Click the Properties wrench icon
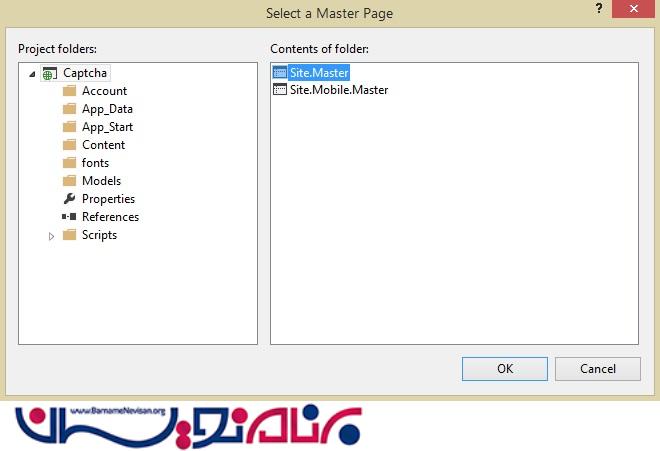660x451 pixels. pyautogui.click(x=69, y=199)
